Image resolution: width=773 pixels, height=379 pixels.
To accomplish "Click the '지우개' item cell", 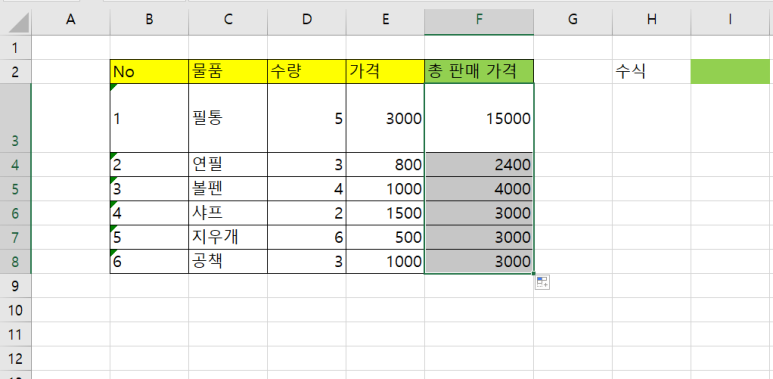I will (x=228, y=237).
